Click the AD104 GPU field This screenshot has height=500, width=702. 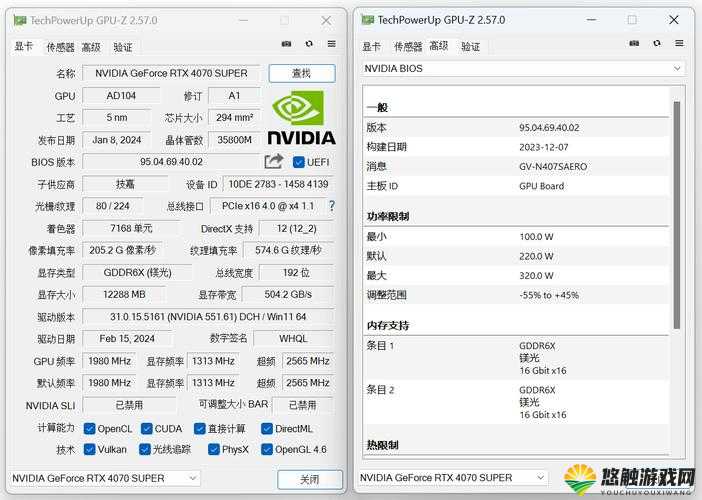[x=121, y=95]
